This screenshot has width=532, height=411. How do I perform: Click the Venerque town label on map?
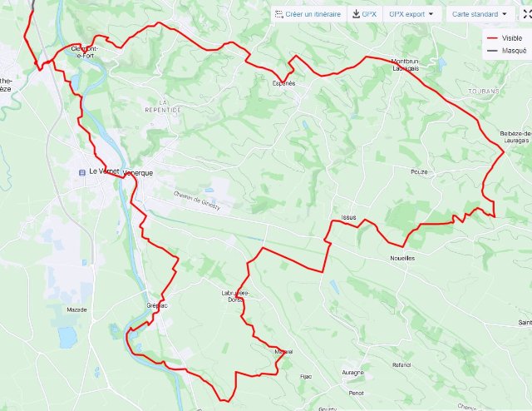pyautogui.click(x=138, y=173)
